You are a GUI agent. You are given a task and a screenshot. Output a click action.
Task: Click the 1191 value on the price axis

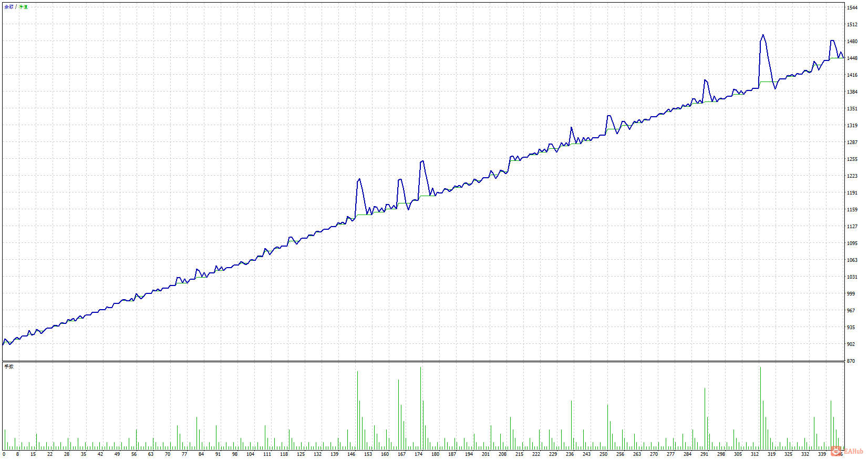[852, 193]
